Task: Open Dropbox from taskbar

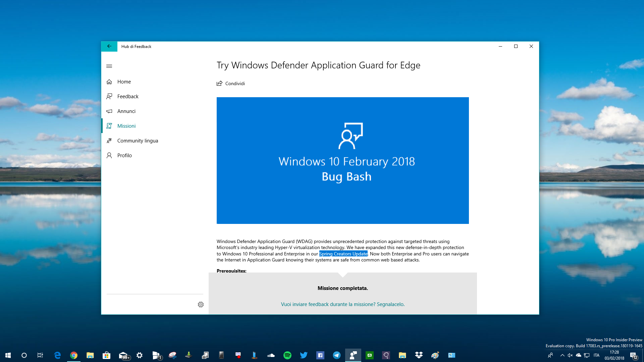Action: (419, 355)
